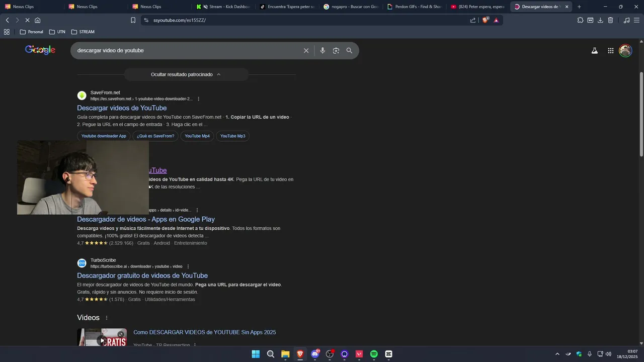
Task: Open the Brave Shields lion icon
Action: 486,20
